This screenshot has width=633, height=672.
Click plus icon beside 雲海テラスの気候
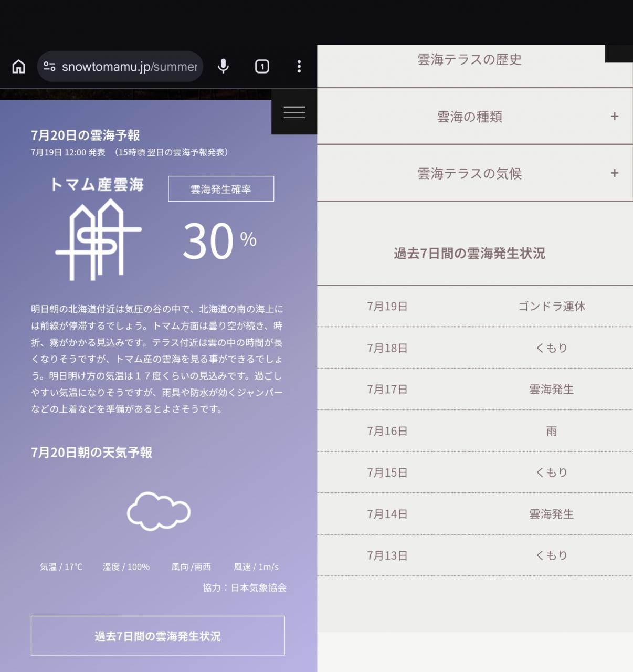coord(615,173)
